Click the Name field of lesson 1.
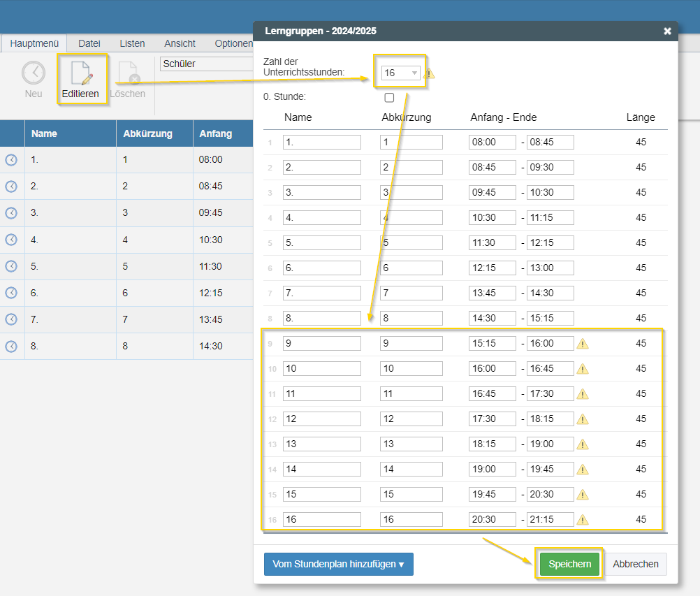This screenshot has height=596, width=700. pyautogui.click(x=322, y=143)
